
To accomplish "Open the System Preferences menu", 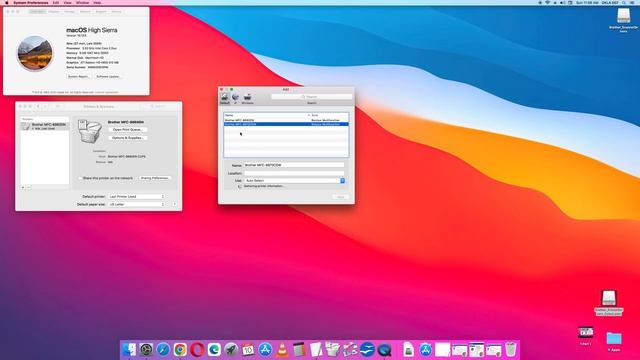I will pos(31,2).
